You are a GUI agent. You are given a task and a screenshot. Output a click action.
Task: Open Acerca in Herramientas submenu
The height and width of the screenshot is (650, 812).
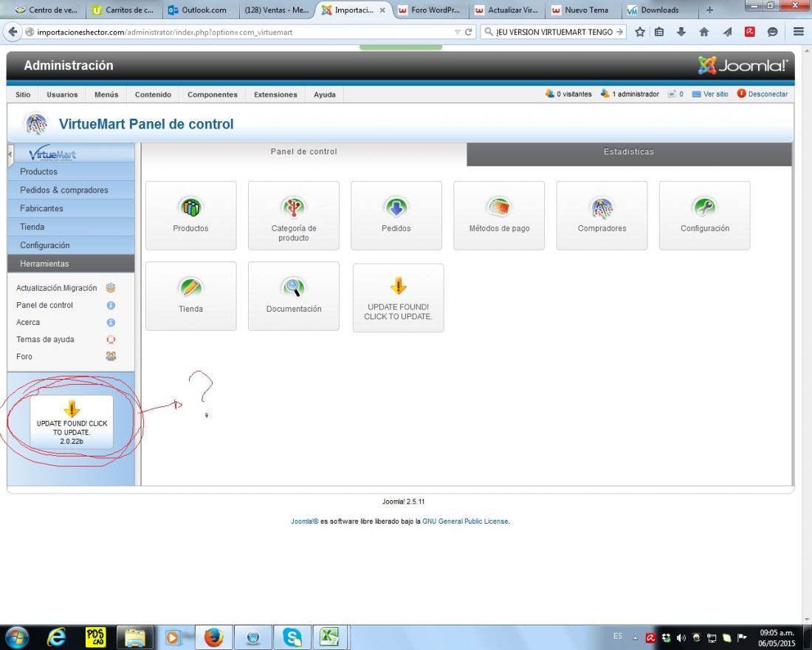28,322
